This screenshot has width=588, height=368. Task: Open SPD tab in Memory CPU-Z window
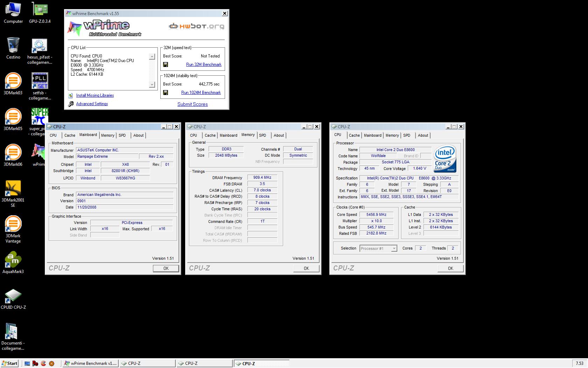pyautogui.click(x=262, y=135)
